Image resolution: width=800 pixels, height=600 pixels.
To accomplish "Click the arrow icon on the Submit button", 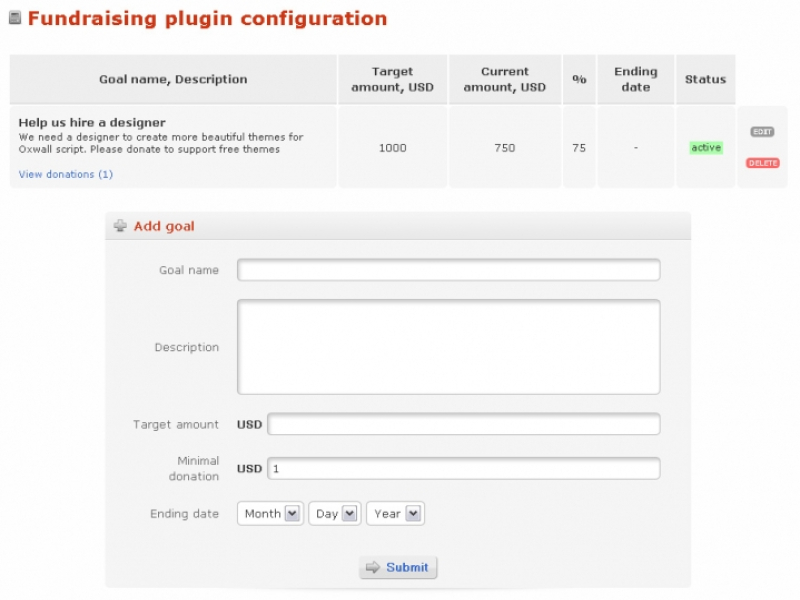I will [373, 567].
